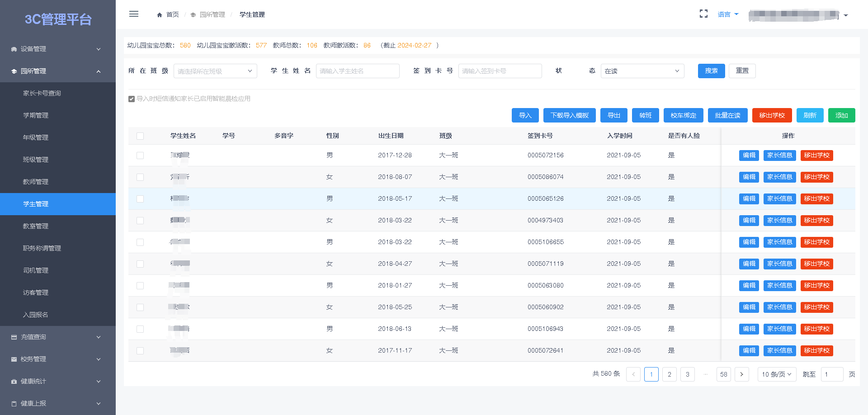The height and width of the screenshot is (415, 868).
Task: Open the 10 条/页 page size dropdown
Action: point(776,374)
